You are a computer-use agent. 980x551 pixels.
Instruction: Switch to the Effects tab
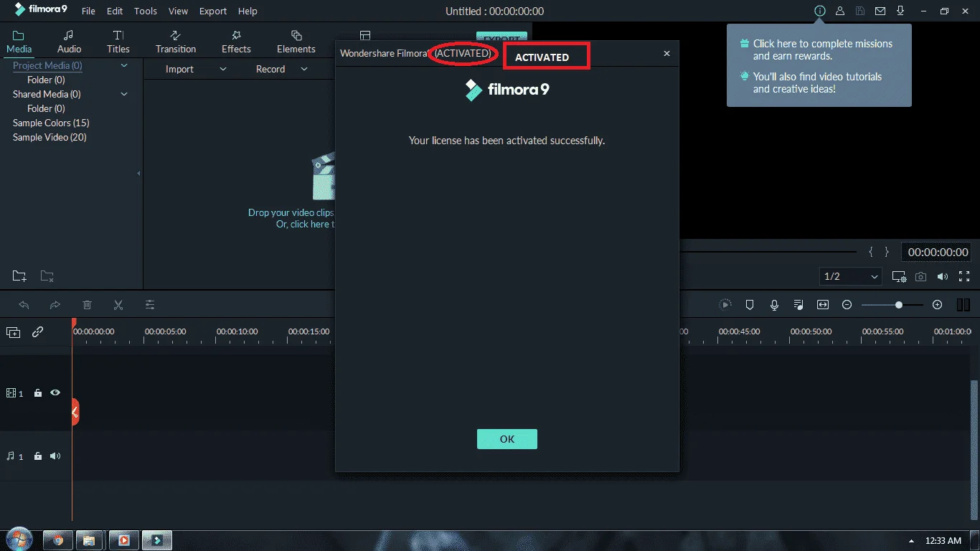coord(236,42)
